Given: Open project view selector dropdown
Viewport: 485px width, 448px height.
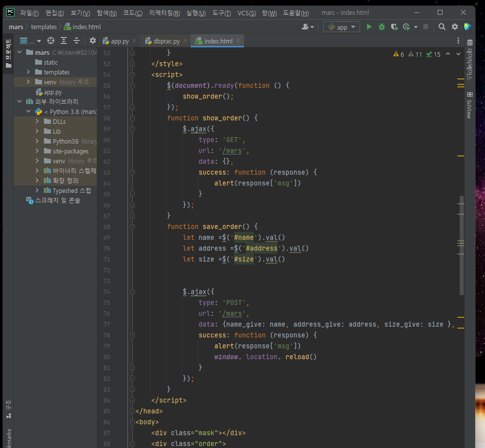Looking at the screenshot, I should tap(31, 41).
